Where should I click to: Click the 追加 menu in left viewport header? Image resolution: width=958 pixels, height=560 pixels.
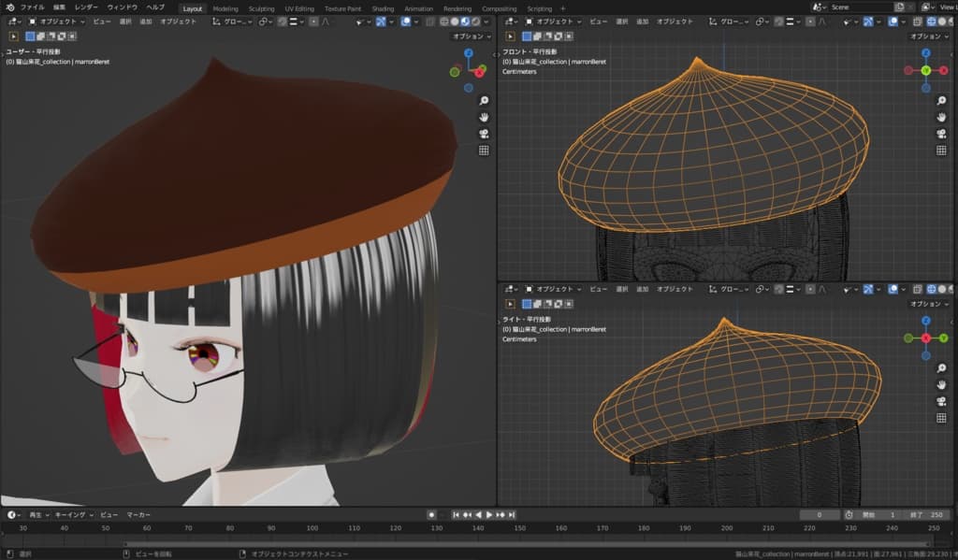[x=146, y=22]
